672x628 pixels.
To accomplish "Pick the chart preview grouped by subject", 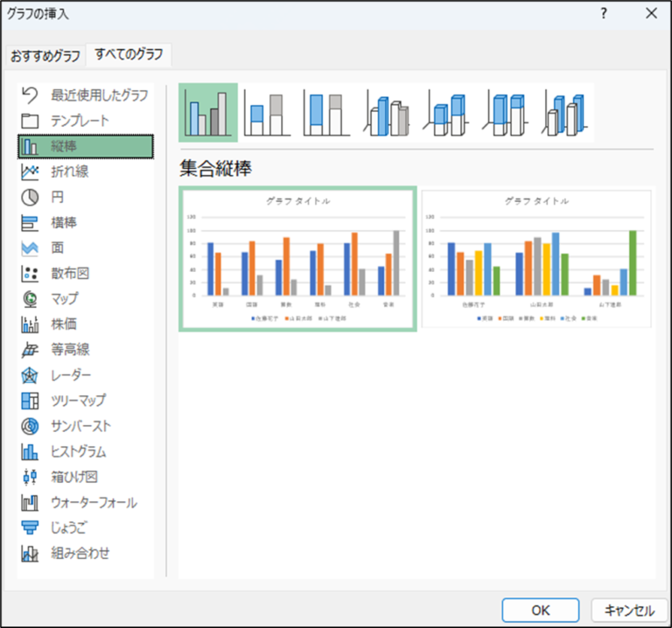I will (x=297, y=259).
